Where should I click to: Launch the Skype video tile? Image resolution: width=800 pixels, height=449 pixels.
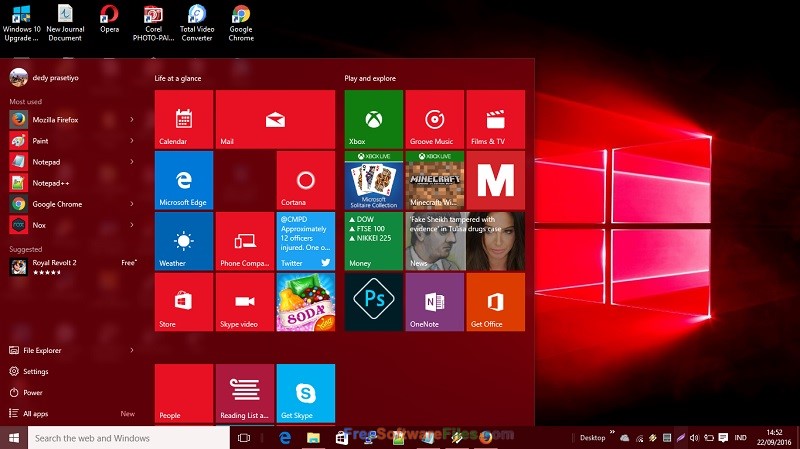coord(245,302)
